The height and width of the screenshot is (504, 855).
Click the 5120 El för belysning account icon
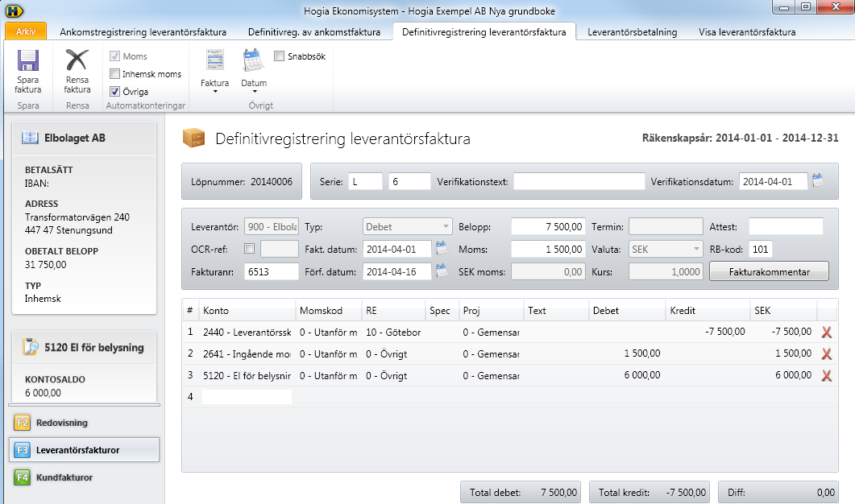(31, 347)
